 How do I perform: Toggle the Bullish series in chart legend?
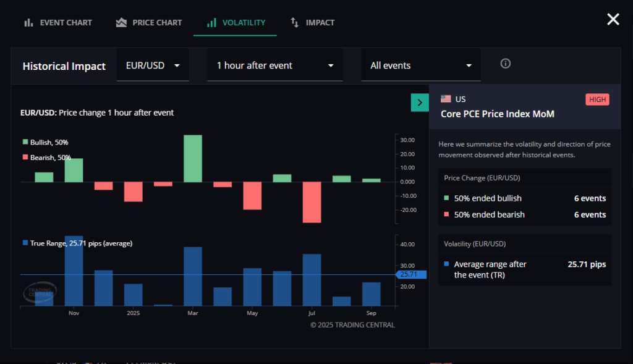point(45,142)
